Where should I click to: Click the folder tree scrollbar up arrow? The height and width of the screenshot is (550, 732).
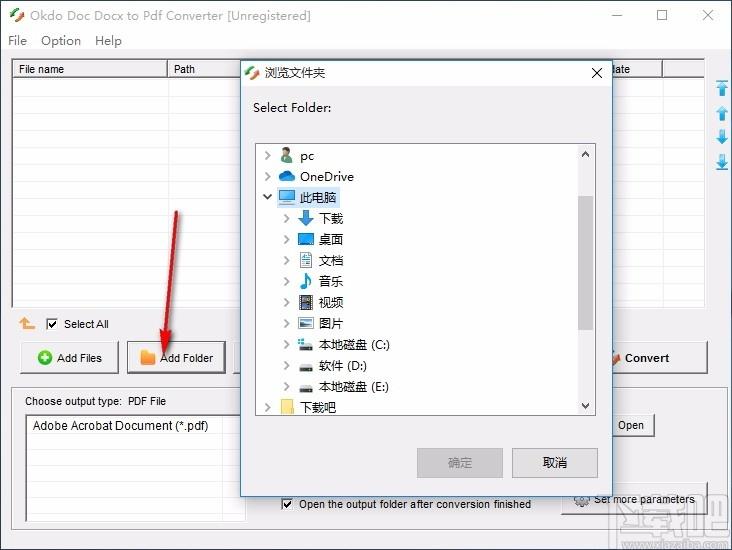[x=585, y=154]
